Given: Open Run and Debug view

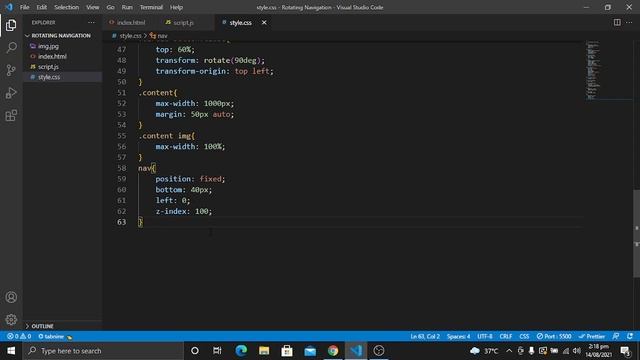Looking at the screenshot, I should click(x=11, y=93).
